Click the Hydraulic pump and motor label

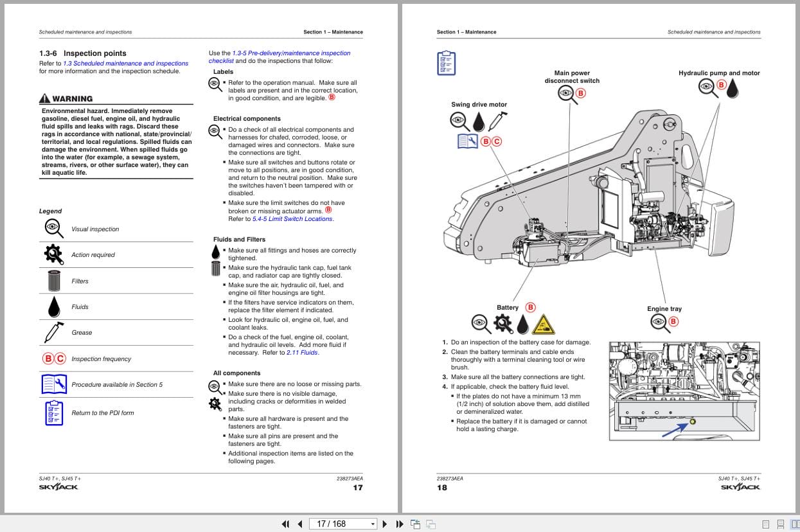[719, 73]
